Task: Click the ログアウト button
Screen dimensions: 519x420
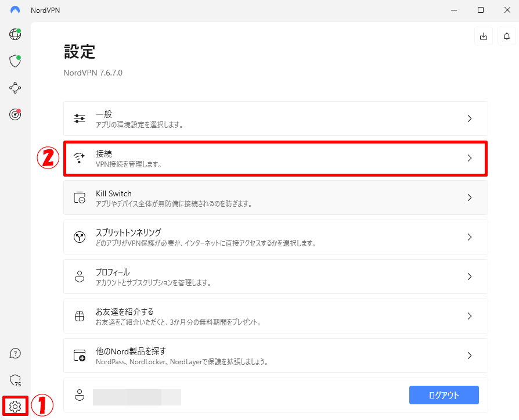Action: [x=444, y=395]
